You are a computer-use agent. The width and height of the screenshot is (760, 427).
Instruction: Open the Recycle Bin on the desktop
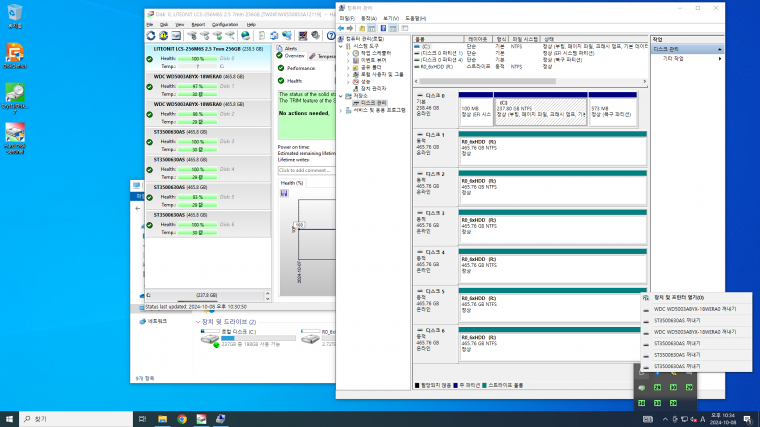15,16
